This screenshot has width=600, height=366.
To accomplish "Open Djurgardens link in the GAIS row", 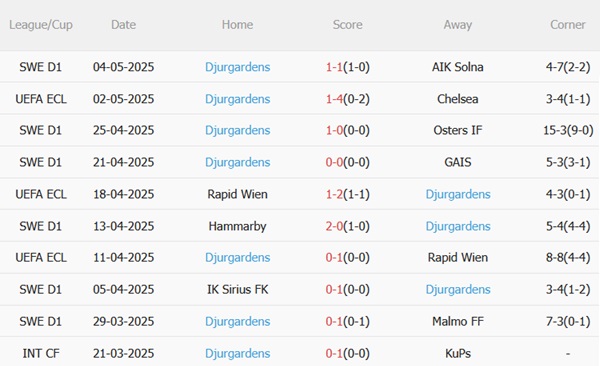I will 238,162.
